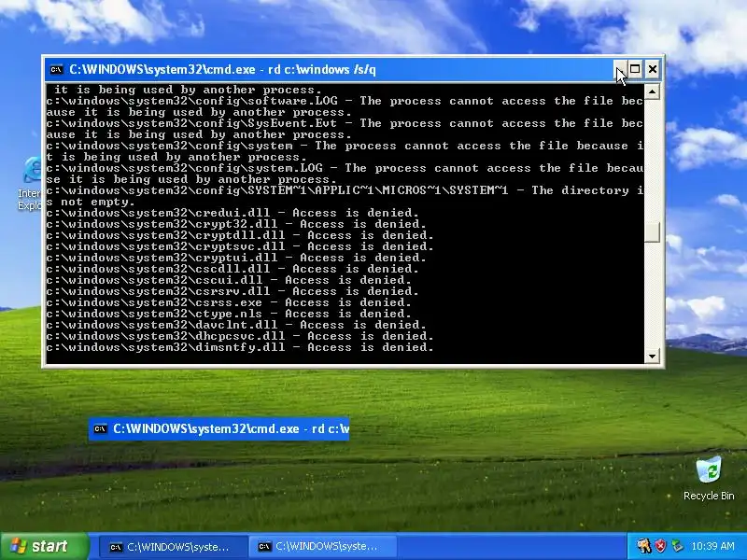The height and width of the screenshot is (560, 747).
Task: Click the console line for credui.dll
Action: 233,213
